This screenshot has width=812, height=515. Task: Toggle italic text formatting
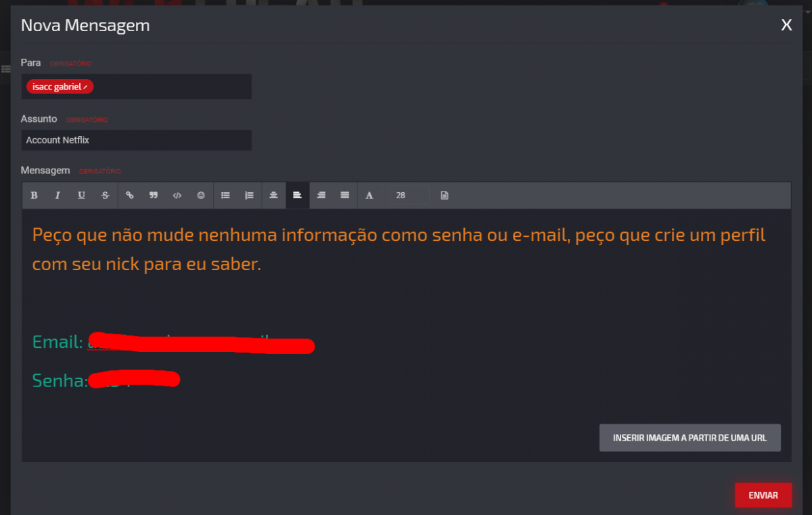58,195
